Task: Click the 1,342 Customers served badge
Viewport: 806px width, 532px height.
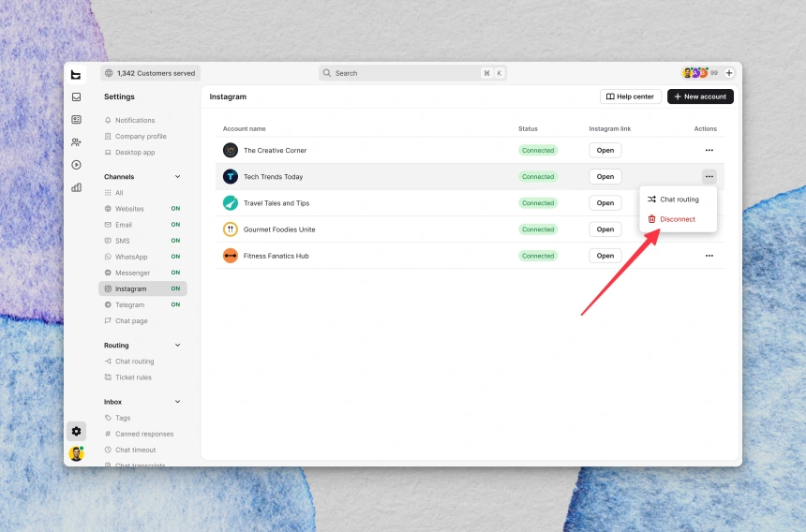Action: 150,73
